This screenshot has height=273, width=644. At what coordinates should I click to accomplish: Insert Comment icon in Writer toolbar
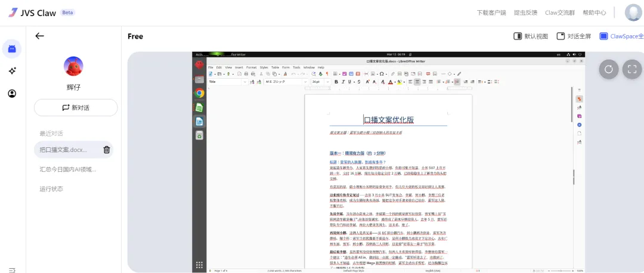point(428,74)
